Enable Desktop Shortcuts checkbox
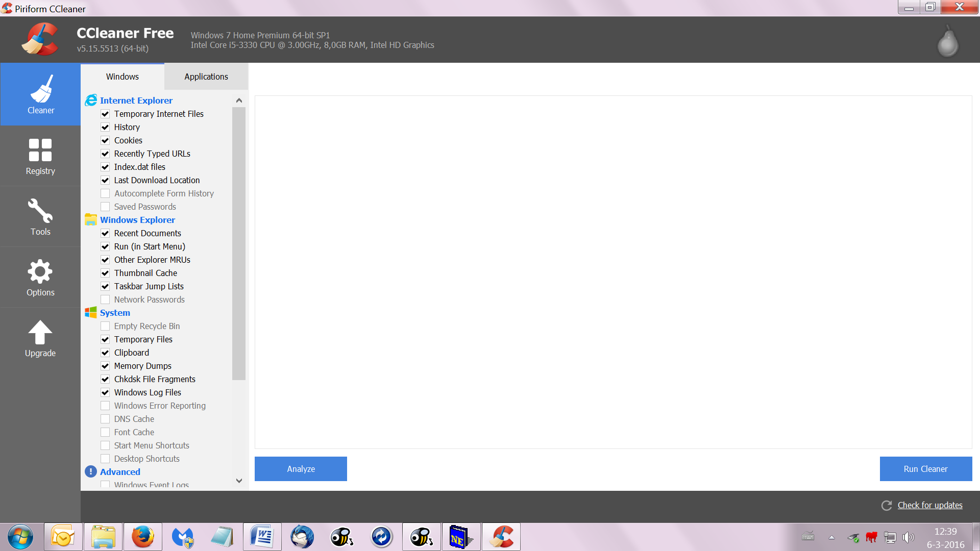Image resolution: width=980 pixels, height=551 pixels. point(105,459)
